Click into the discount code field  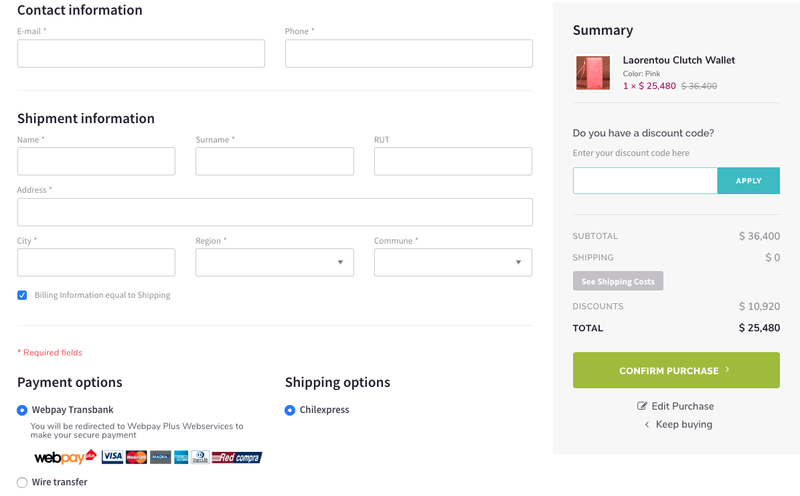(645, 181)
